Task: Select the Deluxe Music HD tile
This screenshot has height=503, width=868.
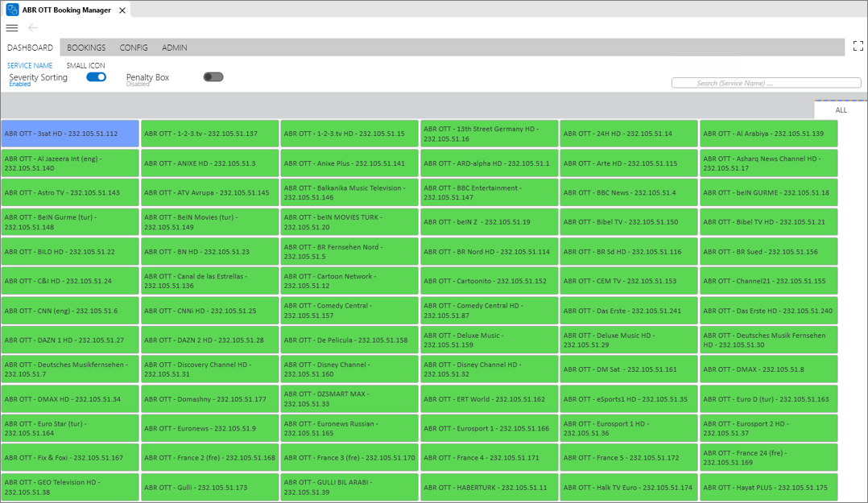Action: coord(629,340)
